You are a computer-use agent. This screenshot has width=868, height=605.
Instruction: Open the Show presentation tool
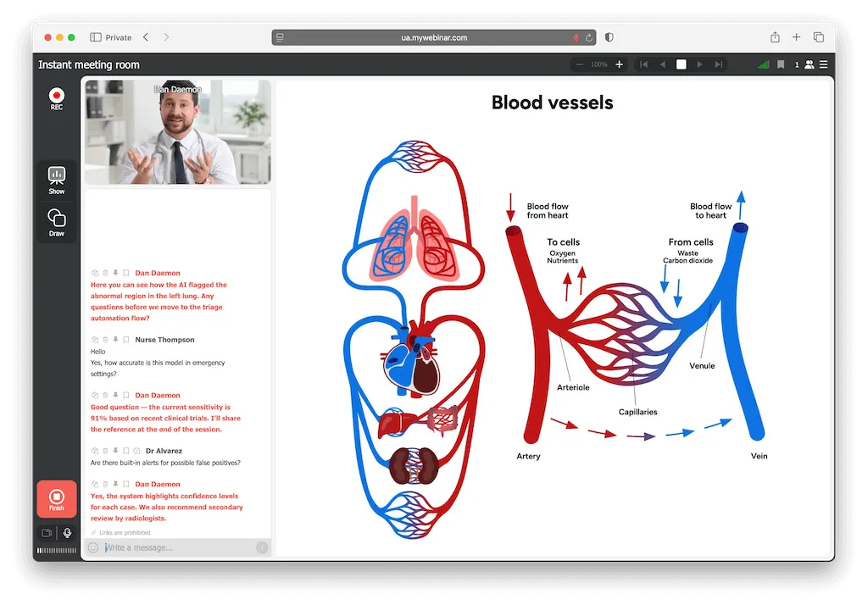pyautogui.click(x=57, y=179)
